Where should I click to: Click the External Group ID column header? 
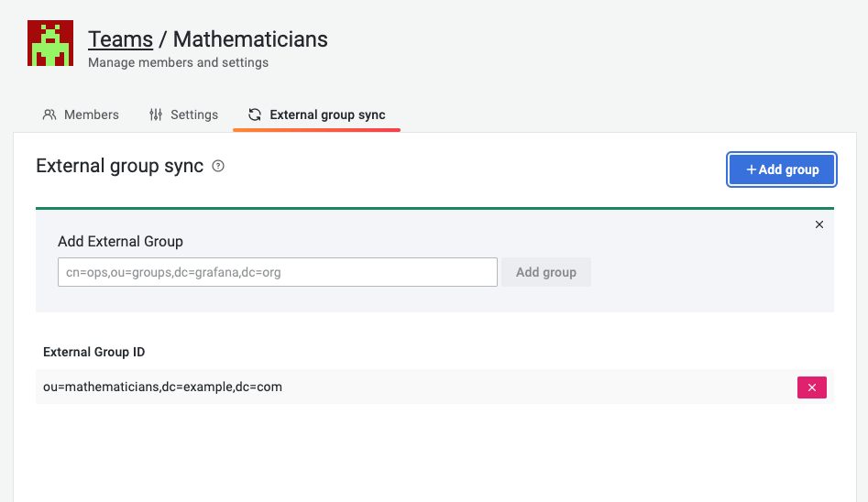coord(93,352)
